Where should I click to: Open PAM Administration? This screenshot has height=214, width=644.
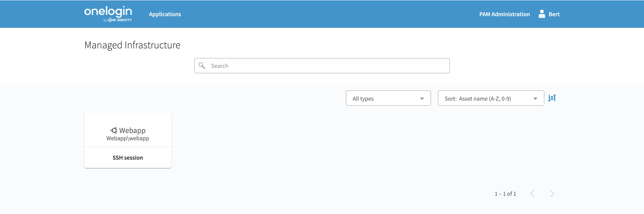click(x=504, y=14)
